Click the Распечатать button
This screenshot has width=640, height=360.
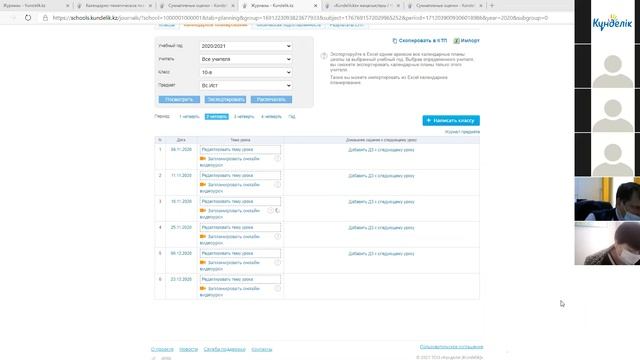pos(271,100)
